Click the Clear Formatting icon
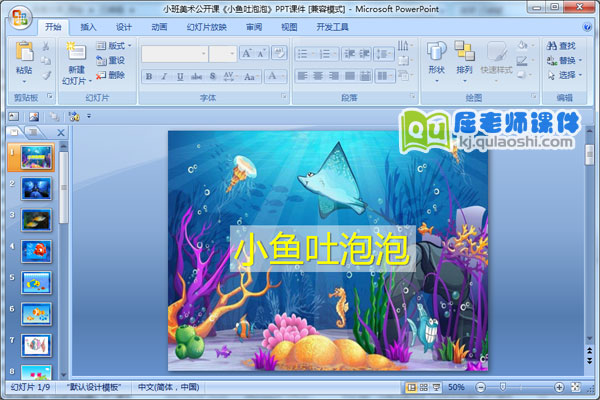 pos(279,53)
